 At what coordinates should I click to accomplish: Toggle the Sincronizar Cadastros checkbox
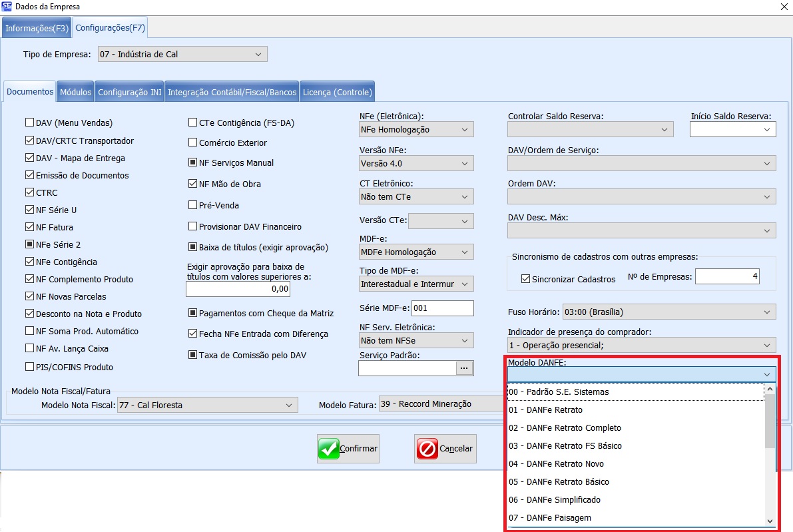(525, 279)
